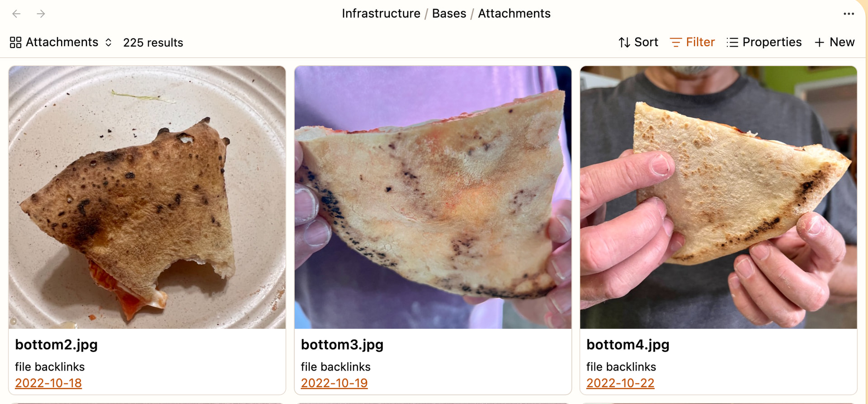Screen dimensions: 868x404
Task: Click the plus icon for New
Action: 819,43
